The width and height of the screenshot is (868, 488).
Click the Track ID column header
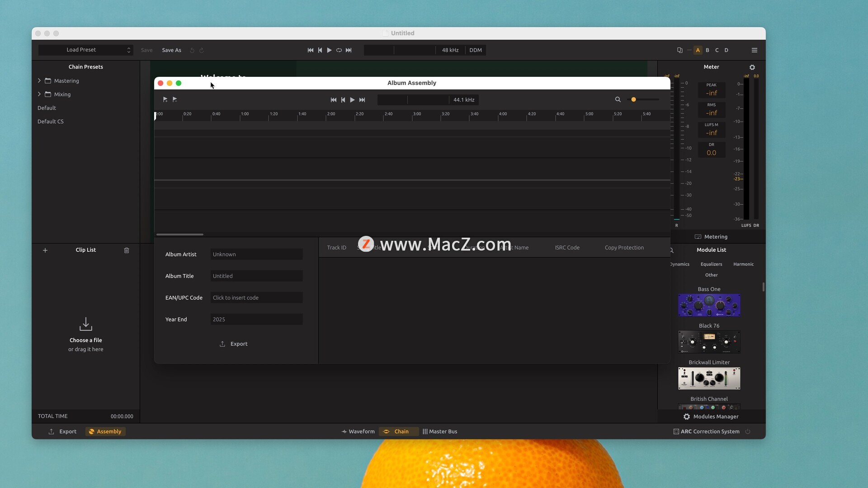[336, 248]
